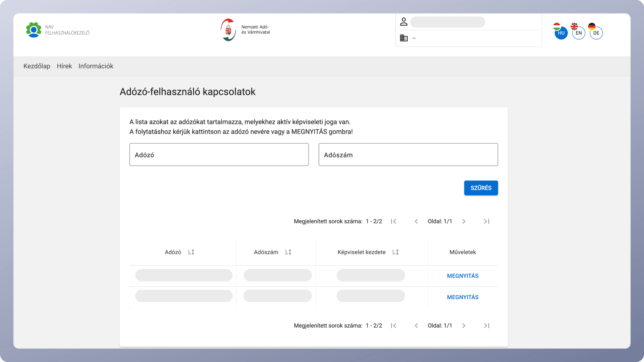Screen dimensions: 644x362
Task: Click the SZŰRÉS filter button
Action: (x=481, y=188)
